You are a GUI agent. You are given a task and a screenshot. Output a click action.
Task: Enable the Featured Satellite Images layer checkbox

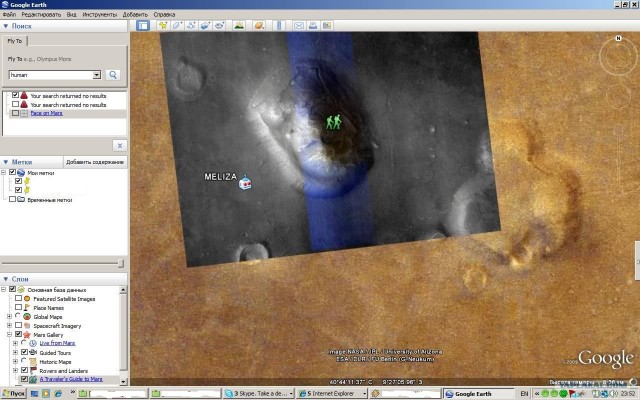click(x=18, y=298)
